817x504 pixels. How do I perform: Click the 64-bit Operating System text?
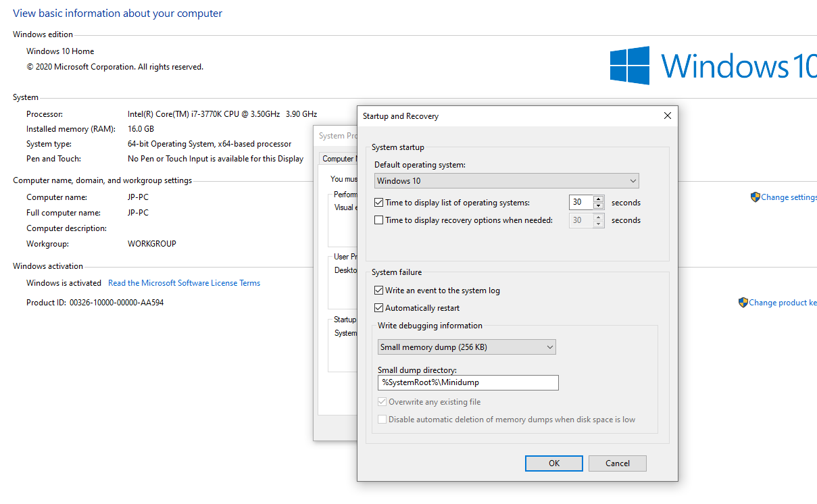click(209, 144)
